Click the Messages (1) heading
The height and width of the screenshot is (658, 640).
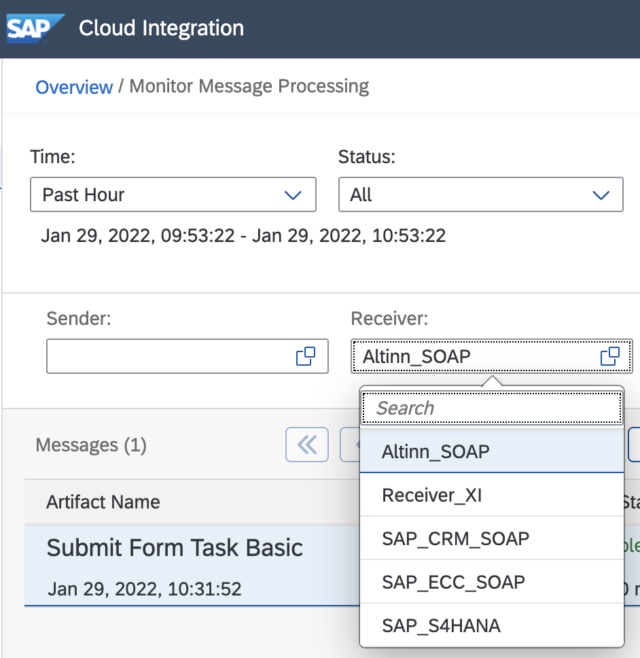tap(91, 445)
